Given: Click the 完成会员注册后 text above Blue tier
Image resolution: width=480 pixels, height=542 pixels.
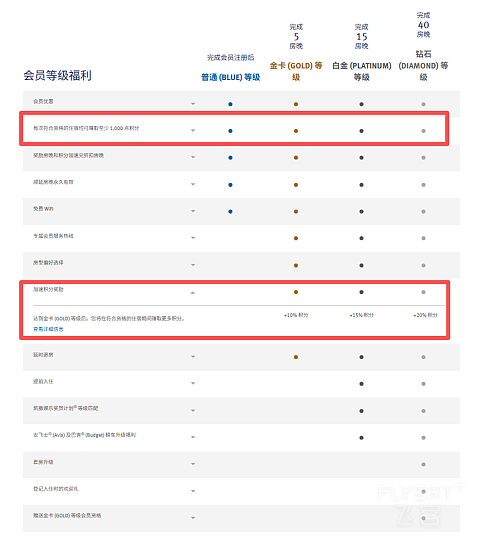Looking at the screenshot, I should coord(230,57).
